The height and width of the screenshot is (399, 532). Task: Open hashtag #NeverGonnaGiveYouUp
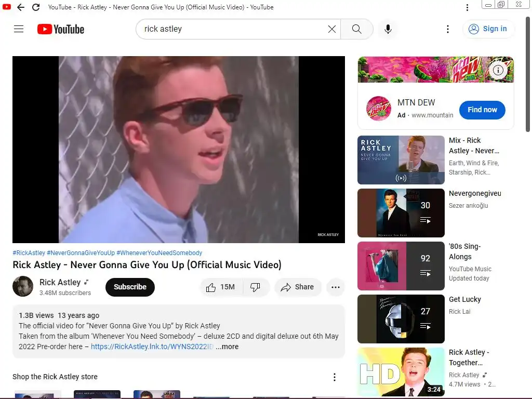click(x=81, y=253)
